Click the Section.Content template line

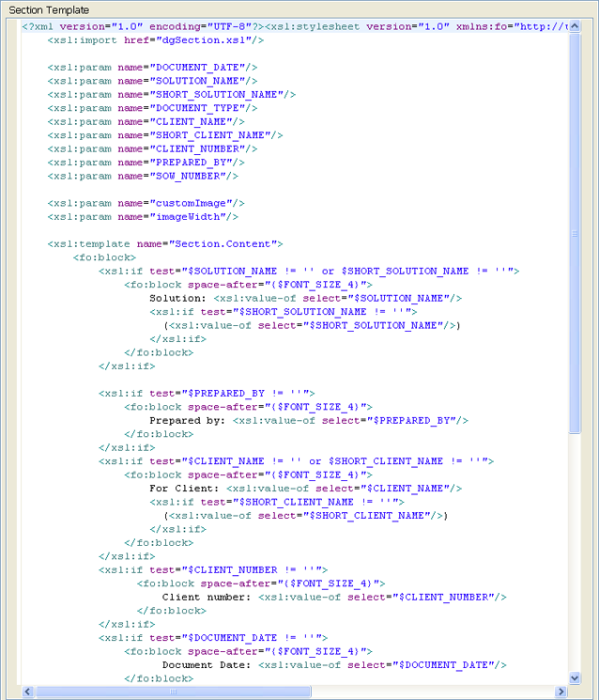pyautogui.click(x=165, y=243)
